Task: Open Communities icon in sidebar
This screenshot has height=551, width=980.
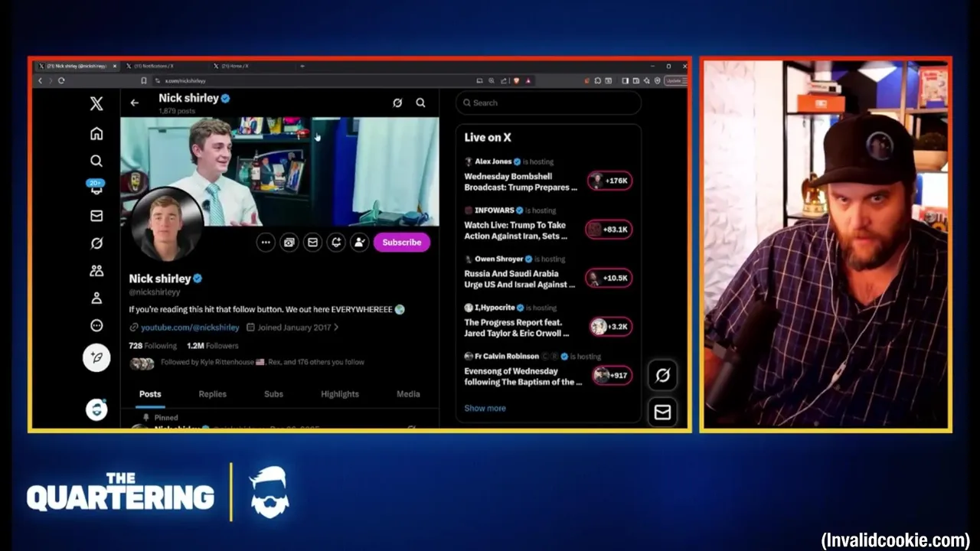Action: (x=96, y=271)
